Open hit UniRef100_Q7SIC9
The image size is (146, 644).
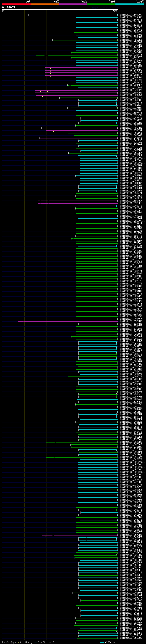click(131, 543)
